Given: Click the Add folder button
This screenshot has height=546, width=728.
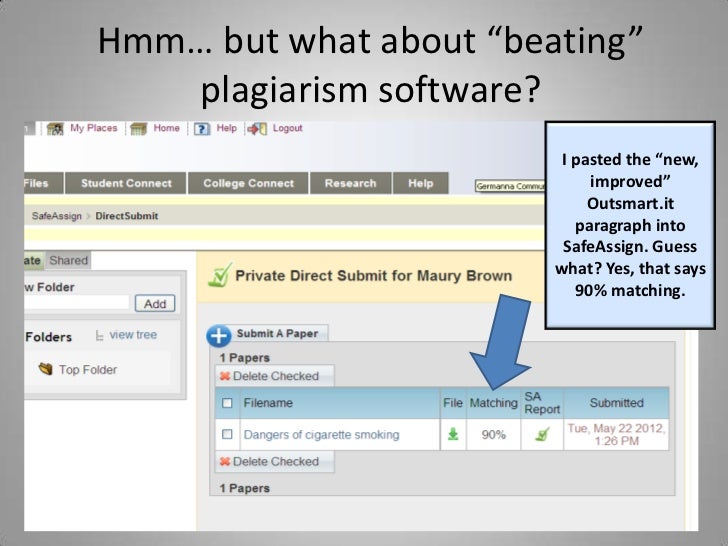Looking at the screenshot, I should [155, 304].
